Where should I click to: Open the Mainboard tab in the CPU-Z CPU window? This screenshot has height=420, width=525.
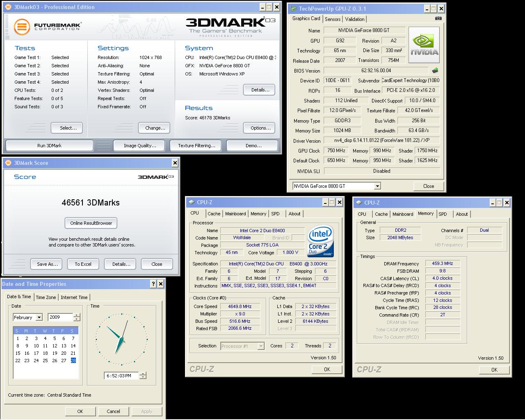[x=235, y=214]
